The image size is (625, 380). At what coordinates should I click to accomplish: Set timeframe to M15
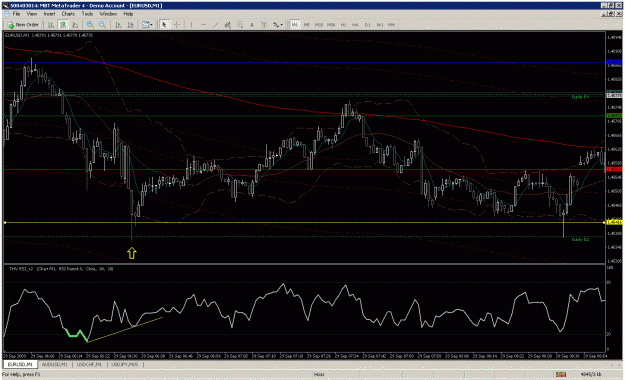[319, 25]
